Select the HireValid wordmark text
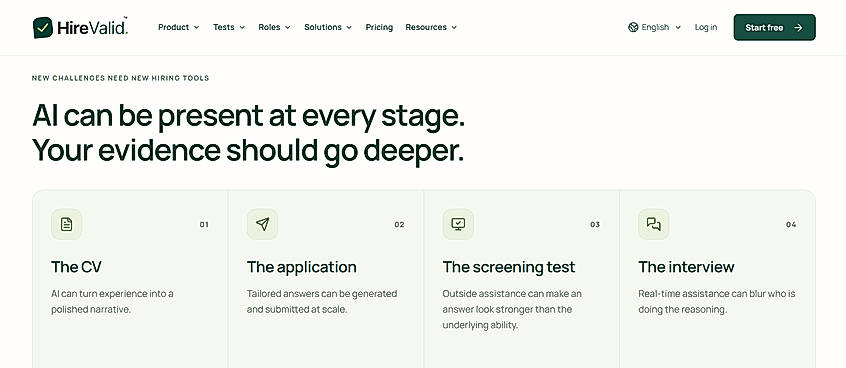Viewport: 846px width, 368px height. coord(92,28)
